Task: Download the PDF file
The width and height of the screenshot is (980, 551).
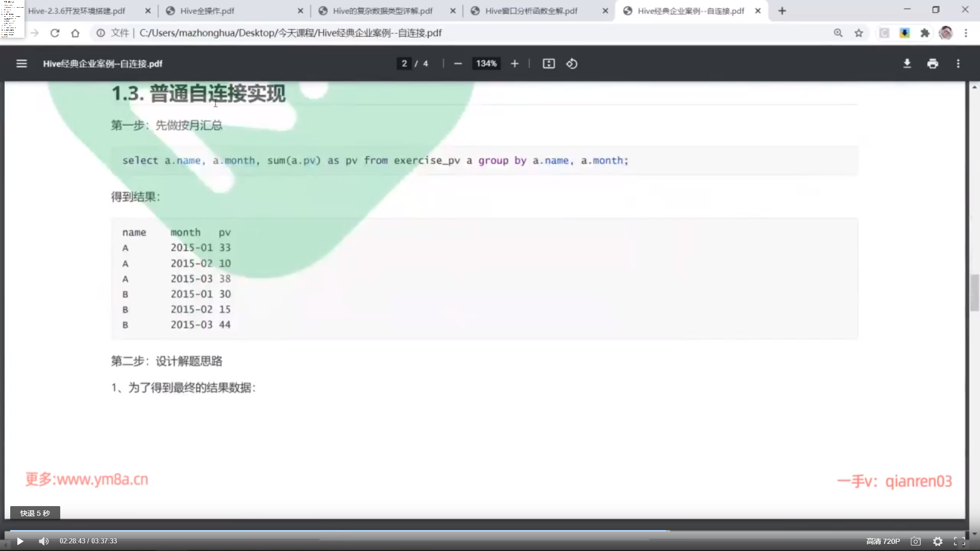Action: click(907, 64)
